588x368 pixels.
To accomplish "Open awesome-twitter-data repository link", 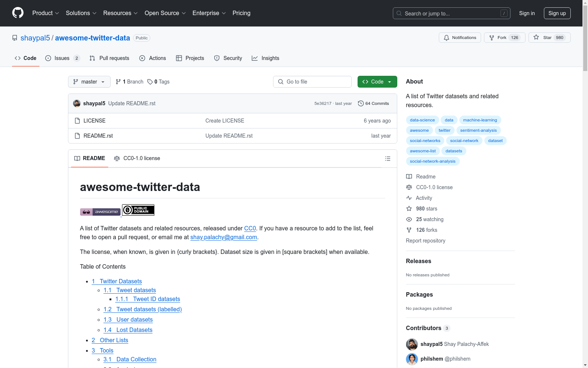I will coord(93,38).
